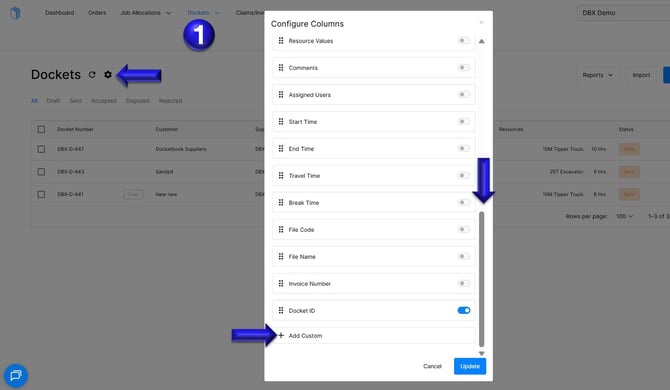The height and width of the screenshot is (390, 670).
Task: Open the chat support widget
Action: point(16,375)
